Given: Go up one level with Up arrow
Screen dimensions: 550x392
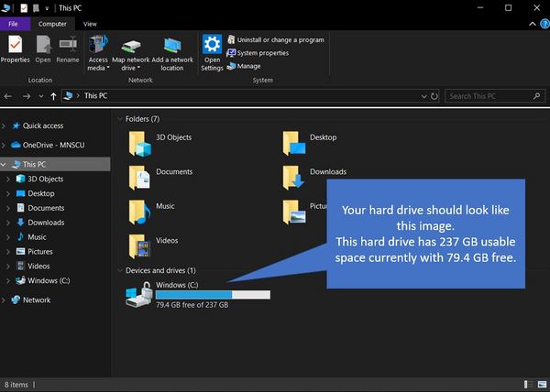Looking at the screenshot, I should (53, 96).
